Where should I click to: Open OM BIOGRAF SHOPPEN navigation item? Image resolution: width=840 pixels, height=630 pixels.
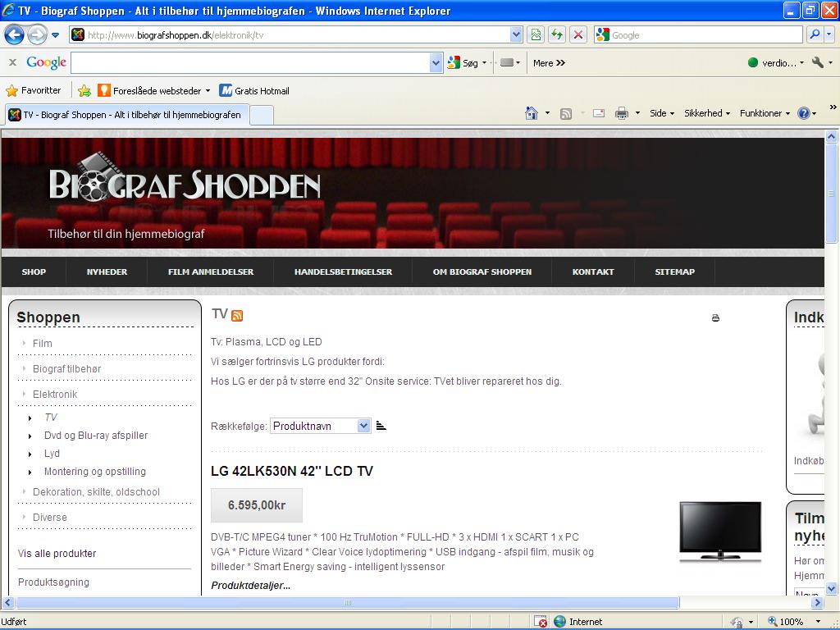[x=482, y=272]
